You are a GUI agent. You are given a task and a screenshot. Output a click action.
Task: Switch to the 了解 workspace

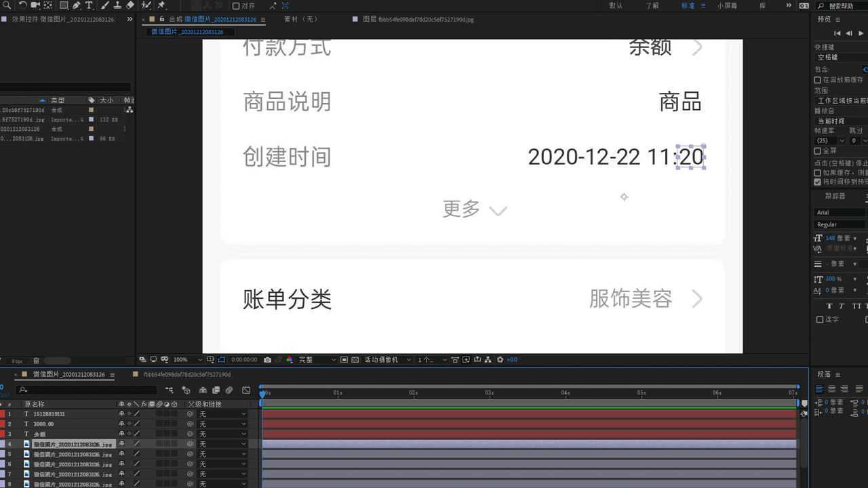652,5
